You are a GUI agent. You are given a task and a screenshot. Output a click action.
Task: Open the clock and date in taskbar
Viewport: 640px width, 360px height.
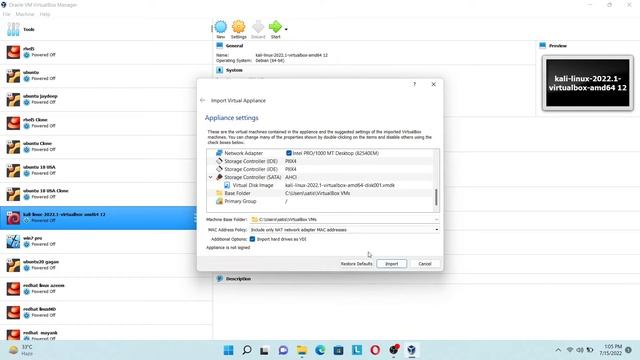click(611, 350)
